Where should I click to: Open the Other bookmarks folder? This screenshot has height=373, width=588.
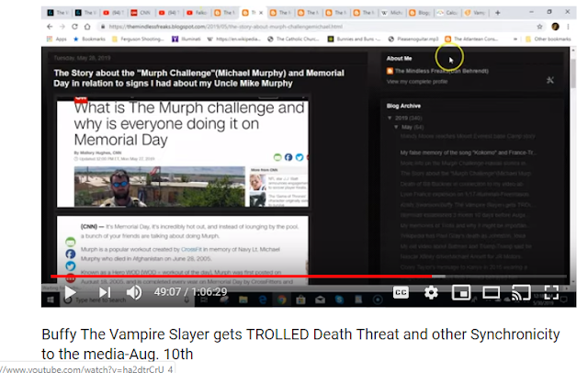pyautogui.click(x=548, y=39)
